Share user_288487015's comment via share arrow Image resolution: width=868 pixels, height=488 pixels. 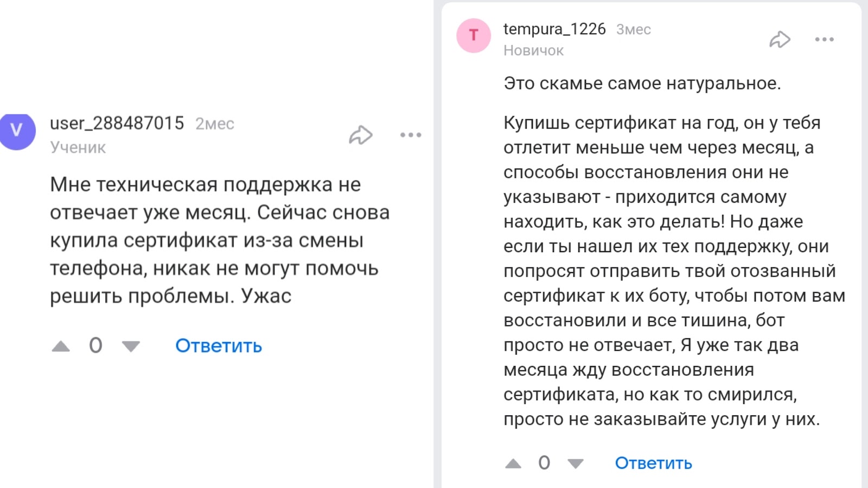tap(361, 135)
